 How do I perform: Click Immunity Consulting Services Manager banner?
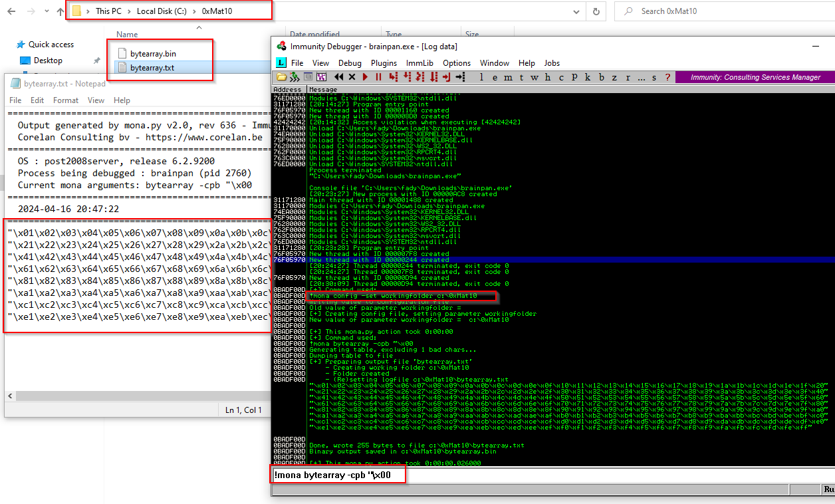(x=755, y=77)
